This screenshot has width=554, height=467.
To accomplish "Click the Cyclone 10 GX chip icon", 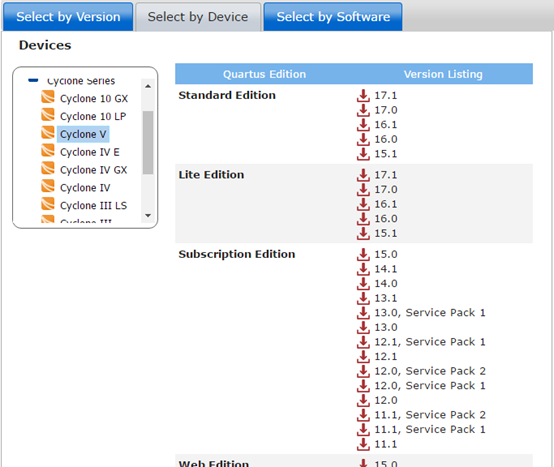I will click(48, 96).
